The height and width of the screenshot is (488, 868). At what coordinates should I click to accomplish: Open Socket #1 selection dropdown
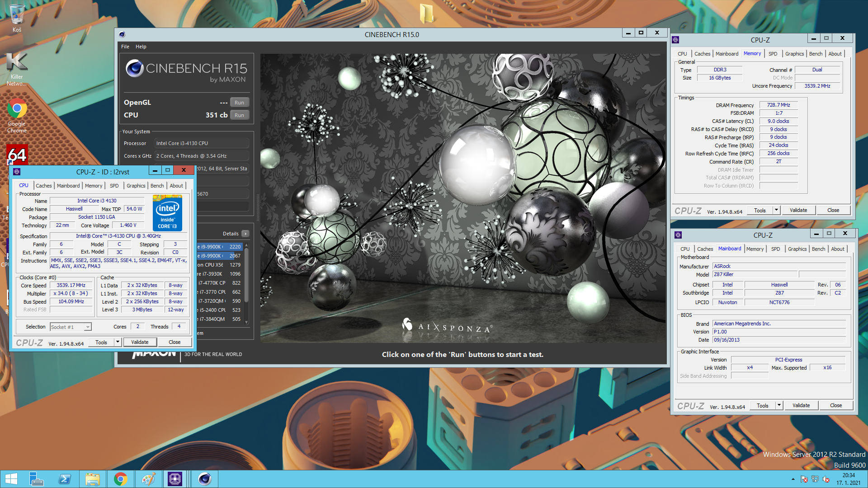(71, 327)
